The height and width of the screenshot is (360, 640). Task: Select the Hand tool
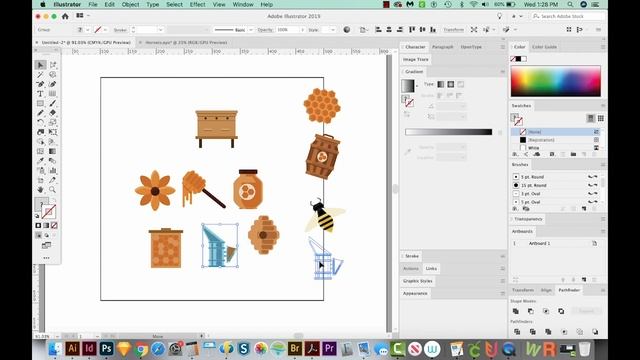[x=40, y=189]
